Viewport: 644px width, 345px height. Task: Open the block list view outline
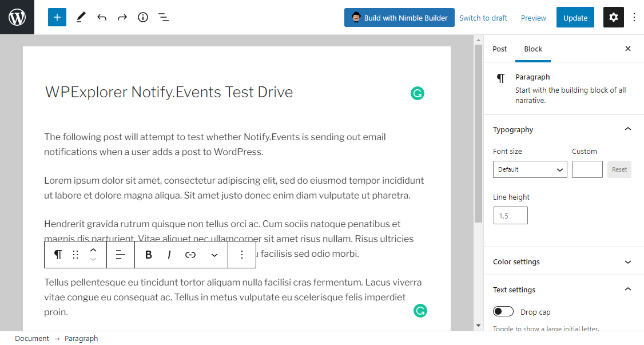[164, 17]
